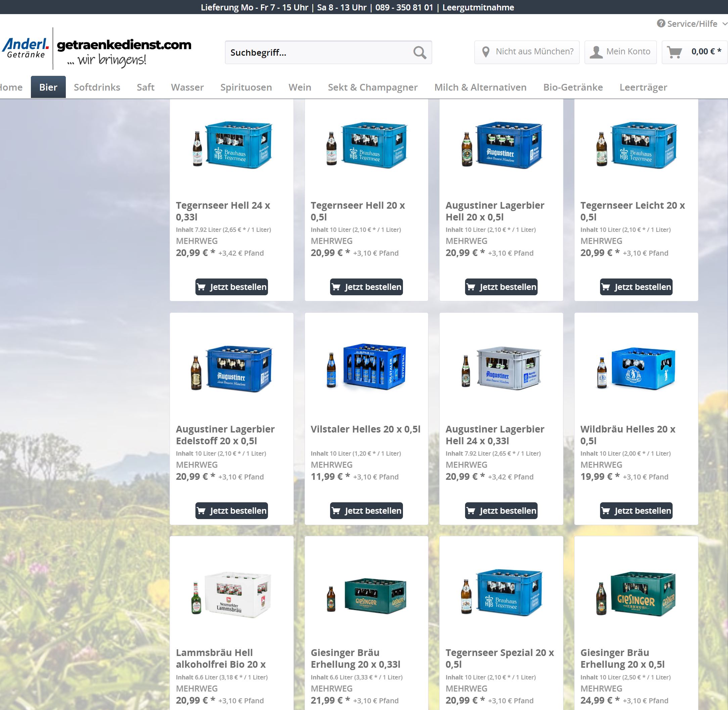Viewport: 728px width, 710px height.
Task: Click the Mein Konto user icon
Action: (596, 52)
